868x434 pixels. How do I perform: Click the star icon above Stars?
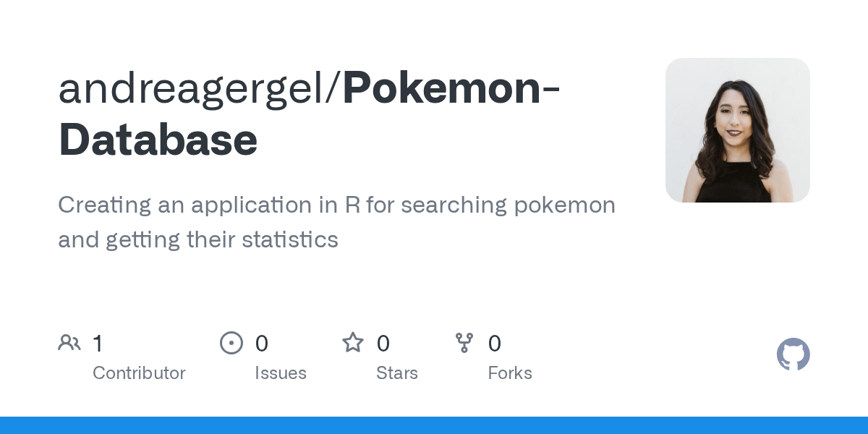click(x=353, y=342)
